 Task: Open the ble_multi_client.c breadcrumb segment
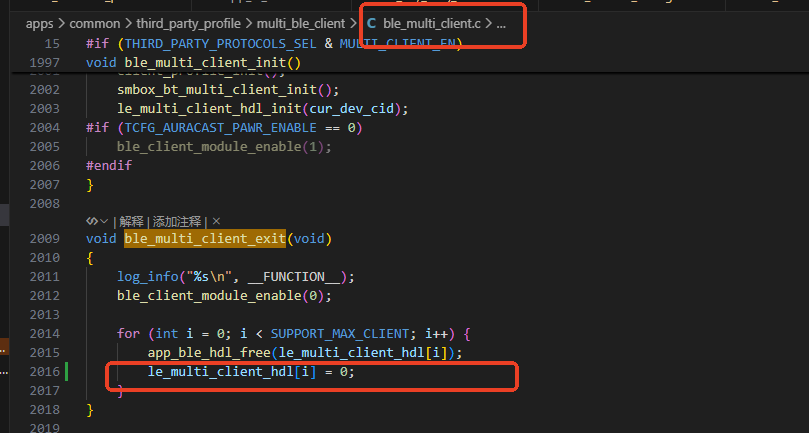(x=432, y=24)
